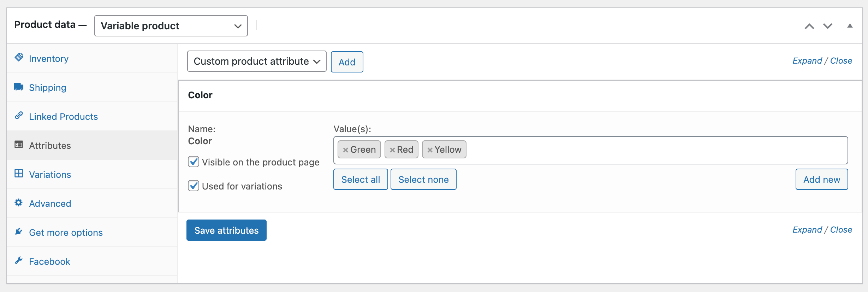
Task: Click Save attributes button
Action: [x=226, y=230]
